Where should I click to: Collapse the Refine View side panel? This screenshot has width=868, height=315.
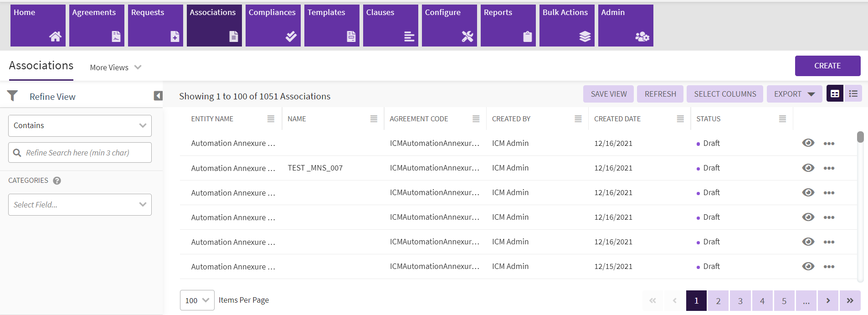click(x=158, y=96)
